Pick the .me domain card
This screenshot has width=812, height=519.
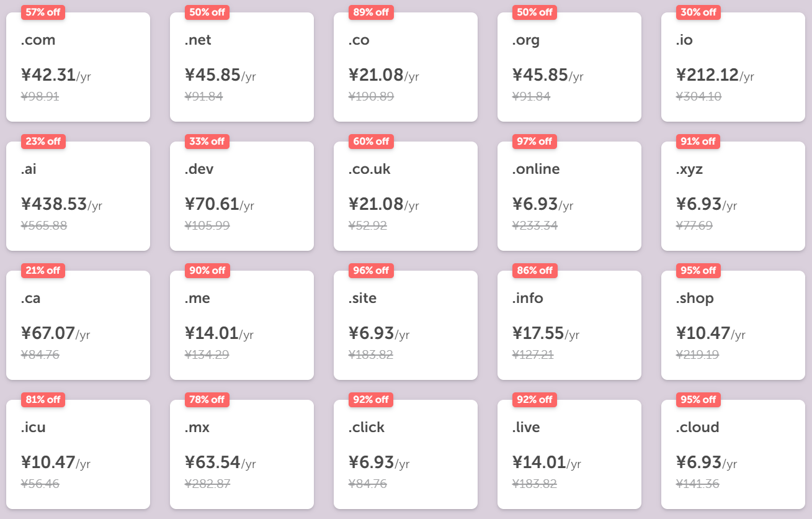click(x=242, y=325)
